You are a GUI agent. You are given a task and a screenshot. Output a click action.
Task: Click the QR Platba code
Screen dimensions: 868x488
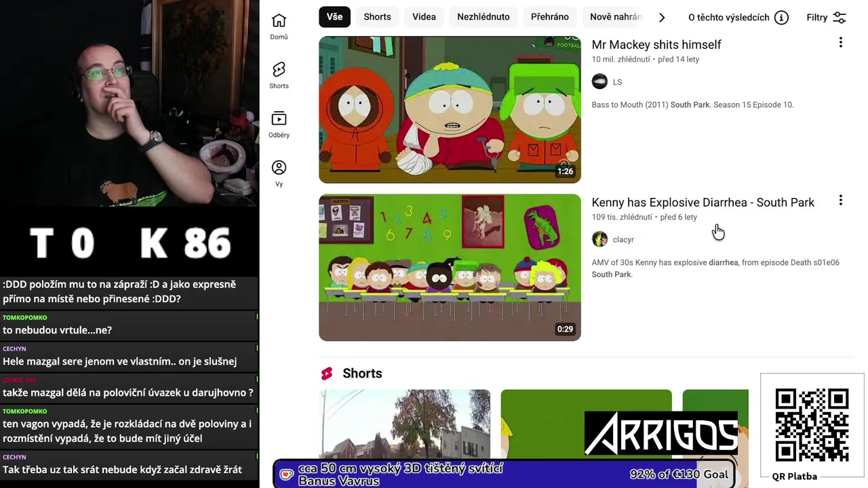click(812, 425)
